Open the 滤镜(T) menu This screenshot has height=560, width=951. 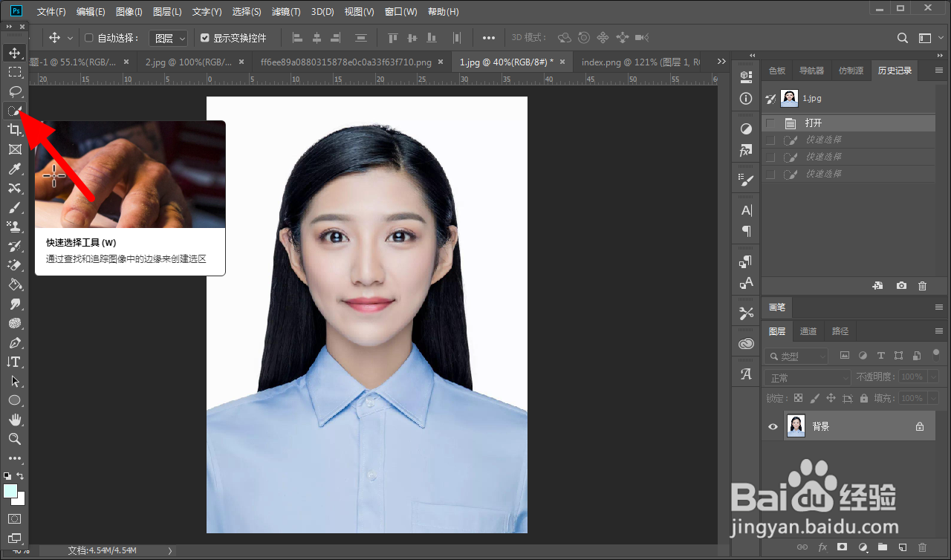286,12
